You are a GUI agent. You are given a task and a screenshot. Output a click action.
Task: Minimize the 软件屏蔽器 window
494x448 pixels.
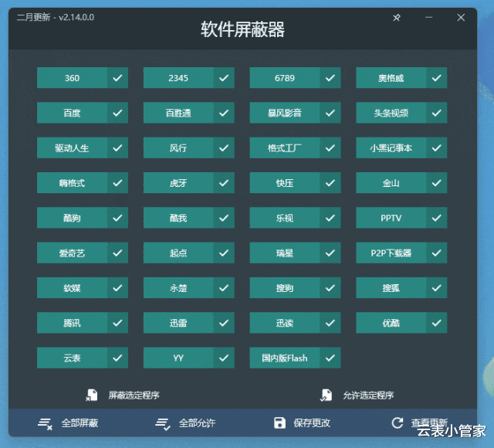click(429, 17)
